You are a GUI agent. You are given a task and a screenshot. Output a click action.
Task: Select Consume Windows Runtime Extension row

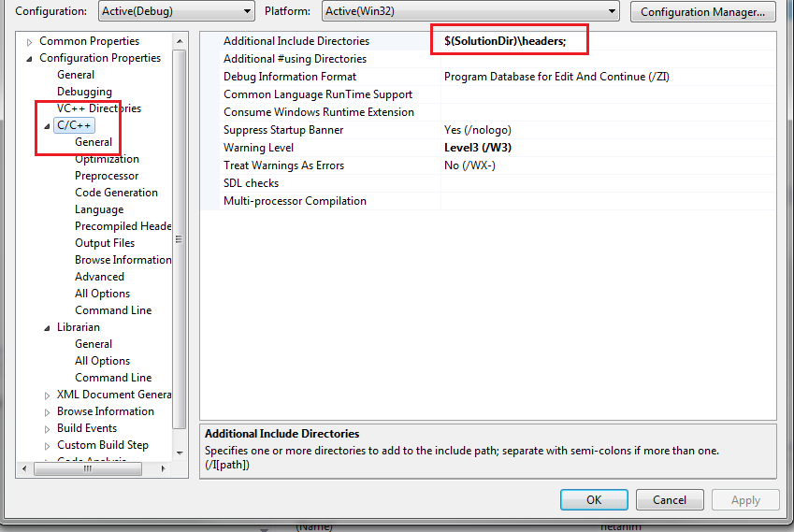point(488,112)
